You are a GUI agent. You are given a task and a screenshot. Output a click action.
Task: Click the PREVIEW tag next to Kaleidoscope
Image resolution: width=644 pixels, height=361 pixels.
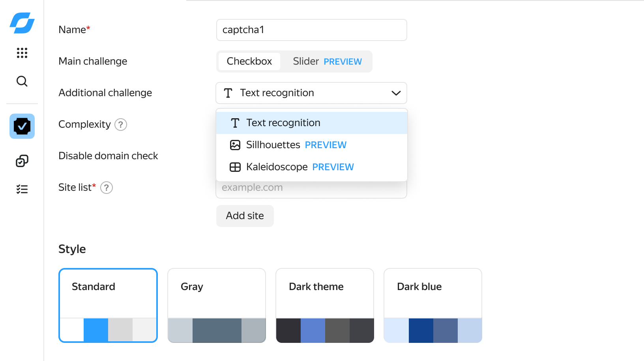pyautogui.click(x=333, y=167)
